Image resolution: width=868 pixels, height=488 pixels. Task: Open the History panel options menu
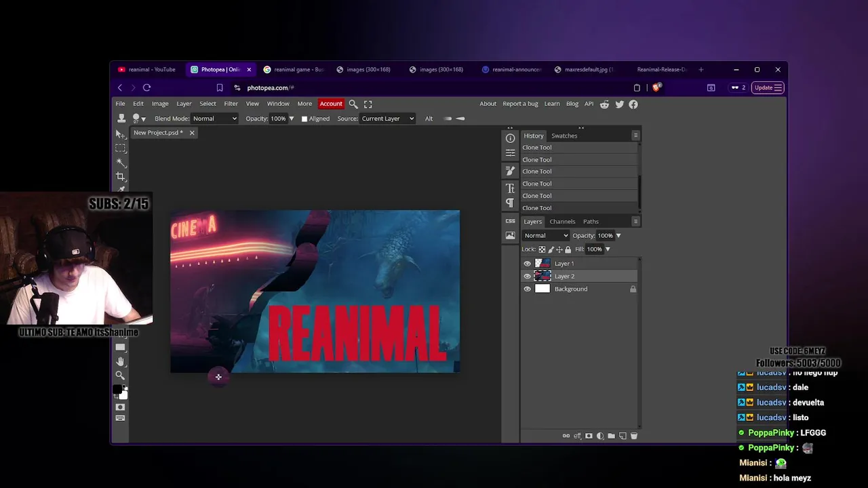tap(635, 136)
